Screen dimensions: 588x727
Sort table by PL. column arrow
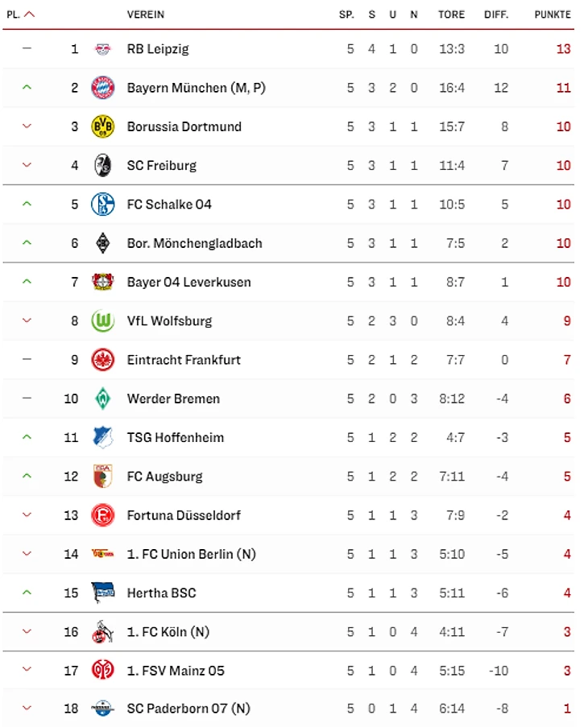[30, 14]
